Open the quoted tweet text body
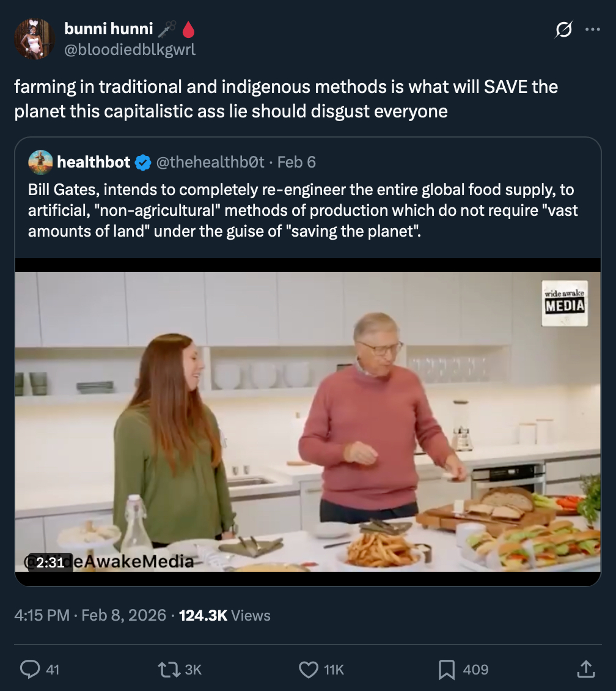 [302, 211]
